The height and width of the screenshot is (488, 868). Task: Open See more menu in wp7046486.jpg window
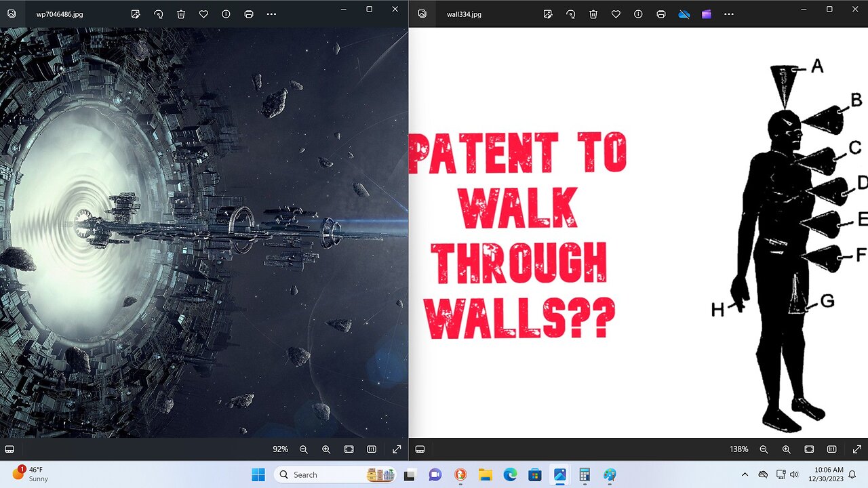(x=271, y=14)
